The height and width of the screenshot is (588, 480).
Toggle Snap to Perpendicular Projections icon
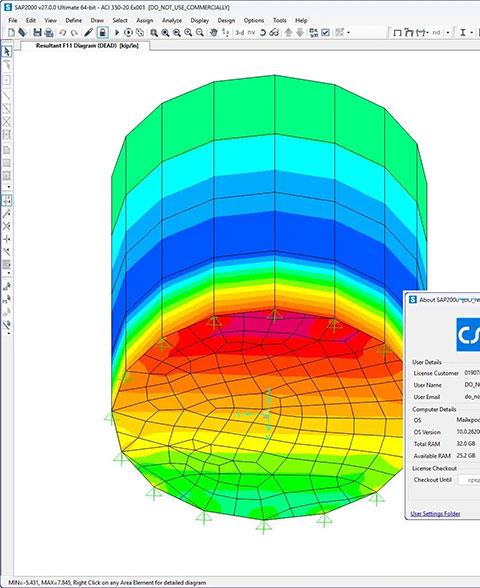(x=7, y=239)
